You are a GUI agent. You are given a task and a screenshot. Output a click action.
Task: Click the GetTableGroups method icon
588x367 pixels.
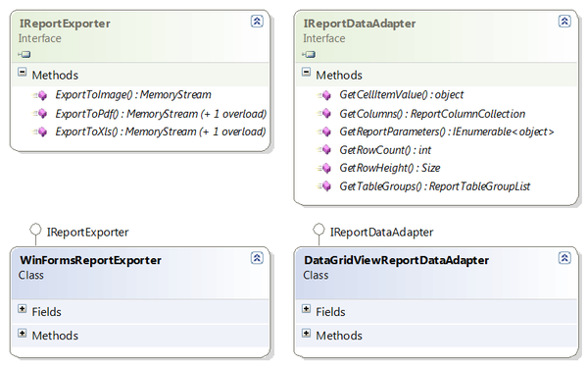(324, 185)
